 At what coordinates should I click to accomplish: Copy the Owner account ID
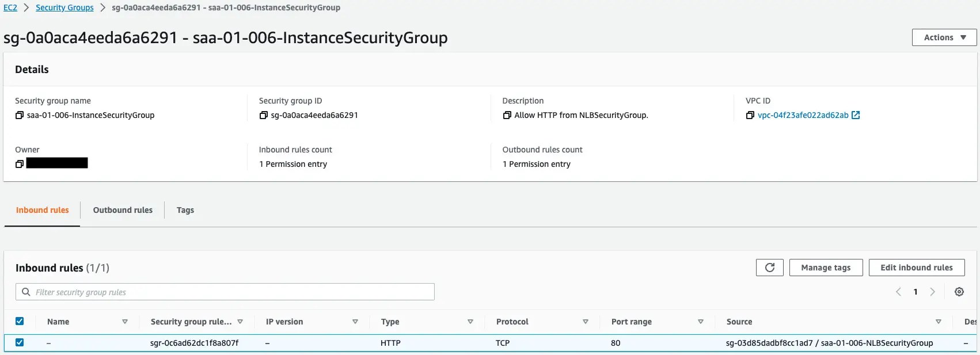(20, 164)
